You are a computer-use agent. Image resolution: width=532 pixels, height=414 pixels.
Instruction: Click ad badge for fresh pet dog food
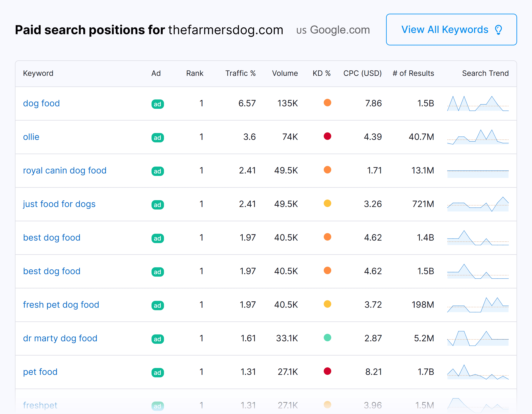click(158, 306)
